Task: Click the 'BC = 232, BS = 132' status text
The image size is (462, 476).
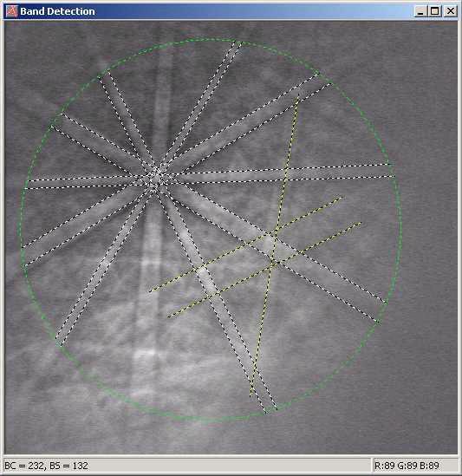Action: [47, 466]
